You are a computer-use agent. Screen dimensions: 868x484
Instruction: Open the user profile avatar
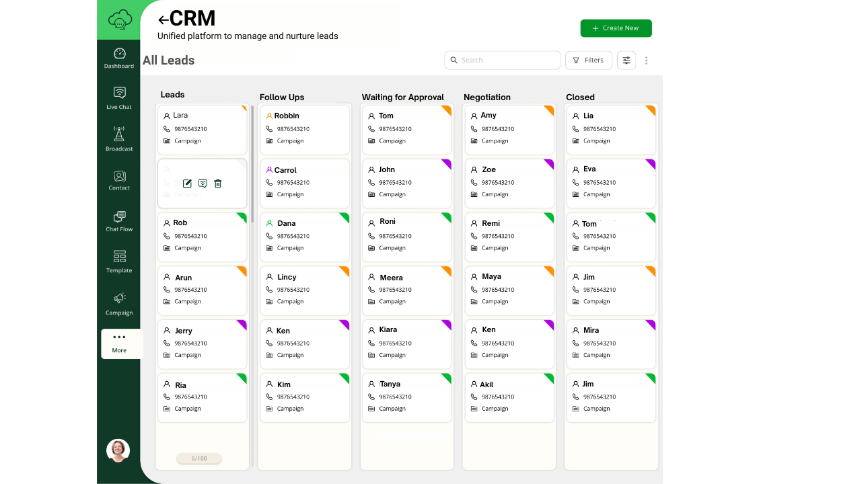[118, 450]
